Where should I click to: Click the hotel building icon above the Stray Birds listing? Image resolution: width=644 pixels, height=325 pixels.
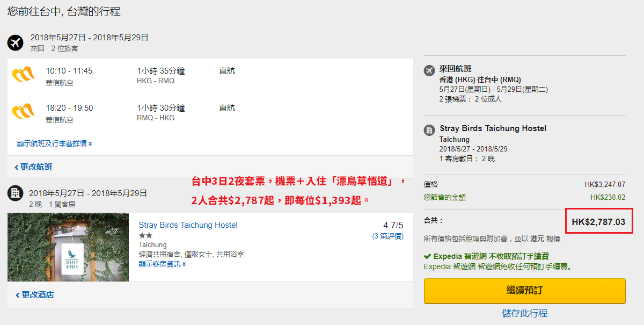15,193
